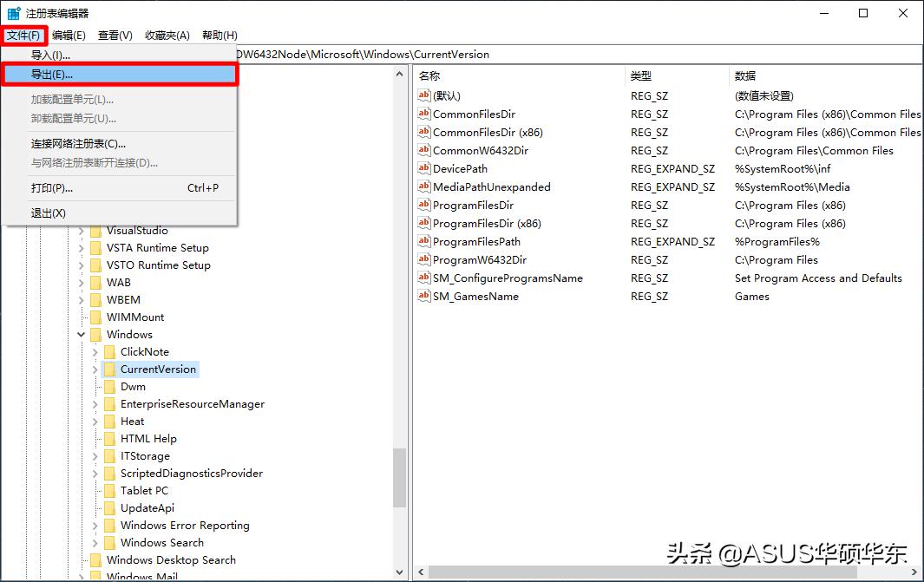Click the 名称 column header

click(x=429, y=76)
